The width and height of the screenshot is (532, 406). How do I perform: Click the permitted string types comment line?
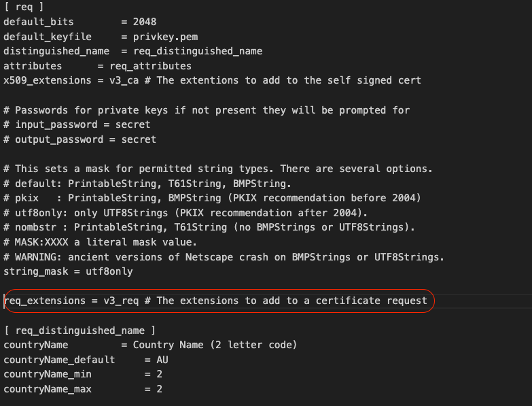click(x=218, y=169)
